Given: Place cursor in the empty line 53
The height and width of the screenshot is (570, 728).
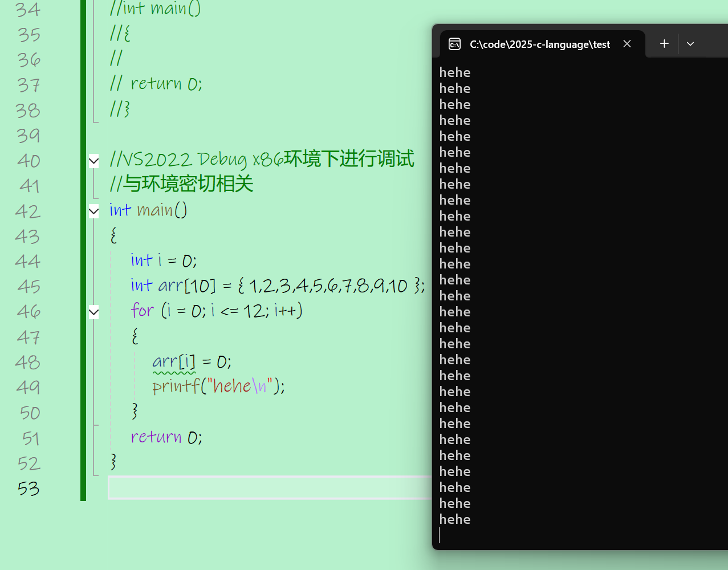Looking at the screenshot, I should tap(269, 487).
